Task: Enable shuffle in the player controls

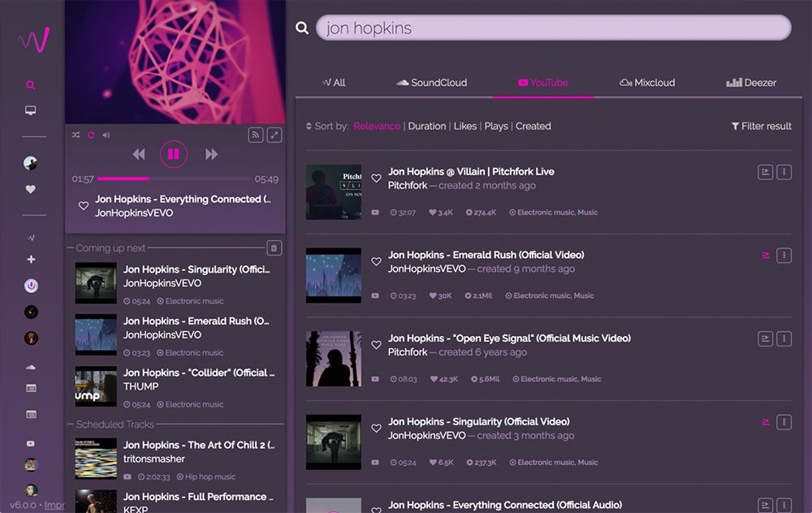Action: point(76,135)
